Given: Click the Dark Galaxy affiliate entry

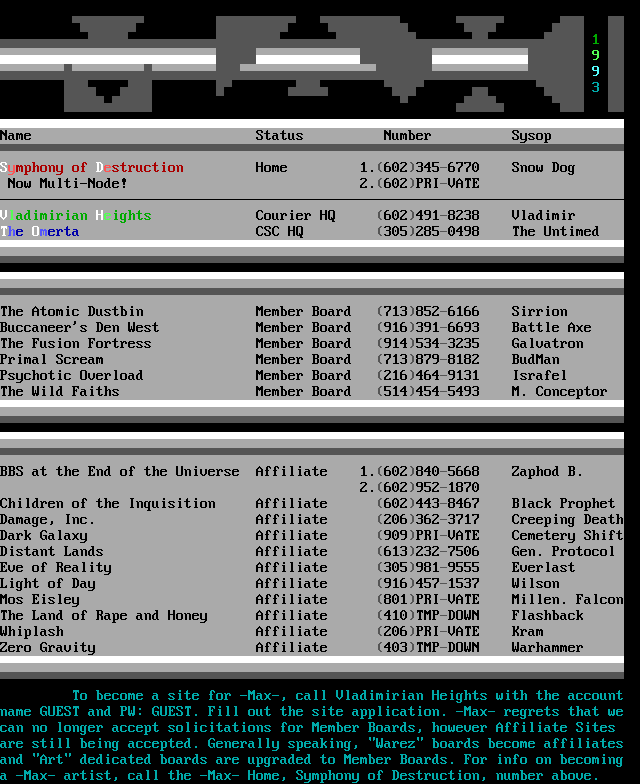Looking at the screenshot, I should 44,536.
